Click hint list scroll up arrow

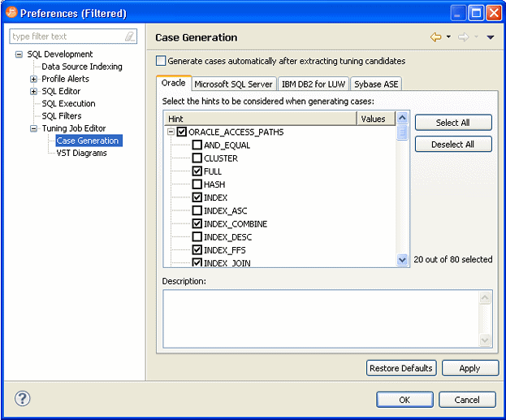(402, 118)
